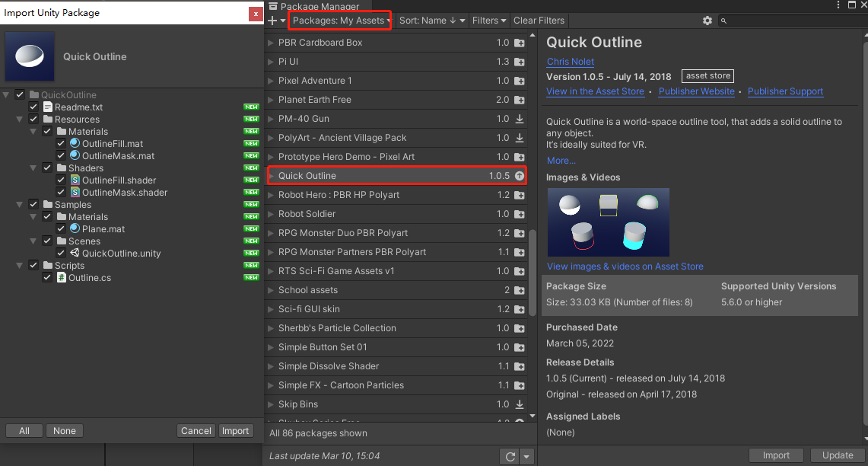Click the import icon beside School assets
The height and width of the screenshot is (466, 868).
(x=520, y=290)
